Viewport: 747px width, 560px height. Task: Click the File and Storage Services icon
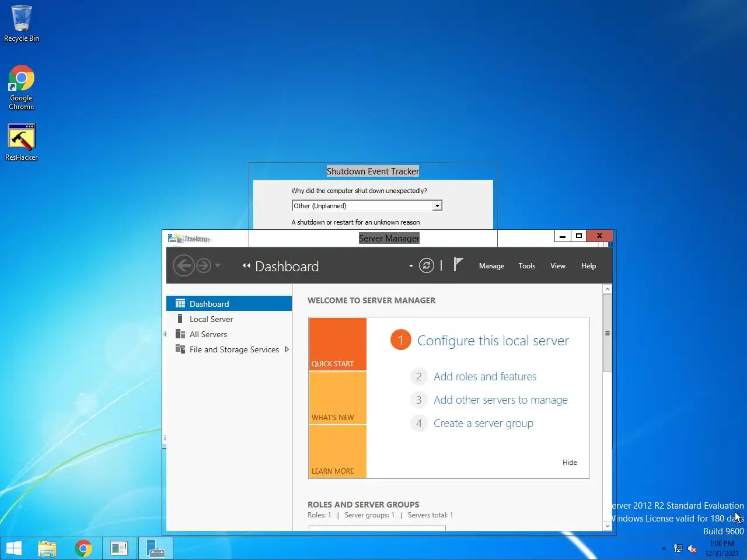(180, 349)
